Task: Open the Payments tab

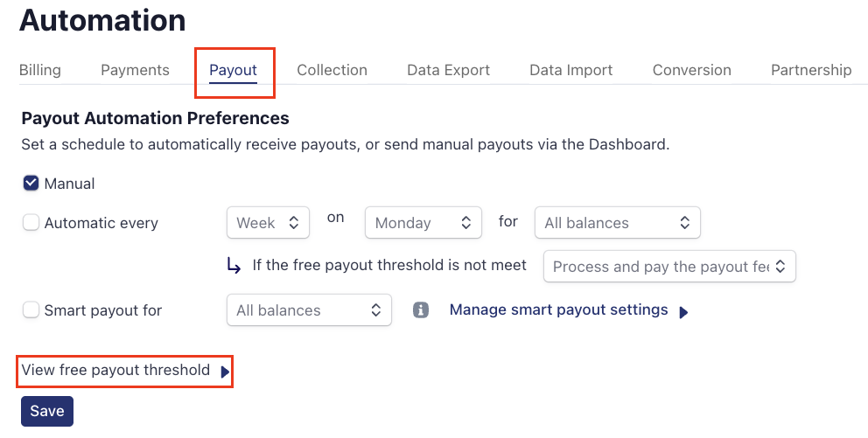Action: pyautogui.click(x=135, y=70)
